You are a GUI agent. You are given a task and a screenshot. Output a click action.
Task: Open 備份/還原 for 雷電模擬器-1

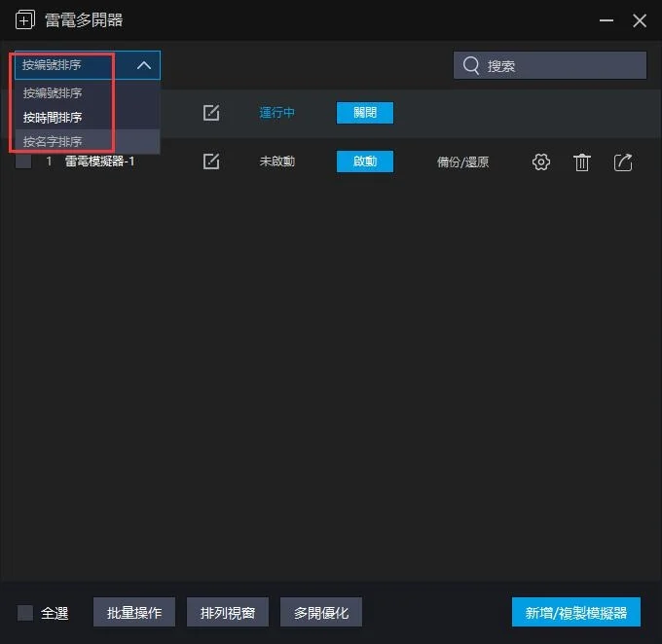(x=463, y=162)
